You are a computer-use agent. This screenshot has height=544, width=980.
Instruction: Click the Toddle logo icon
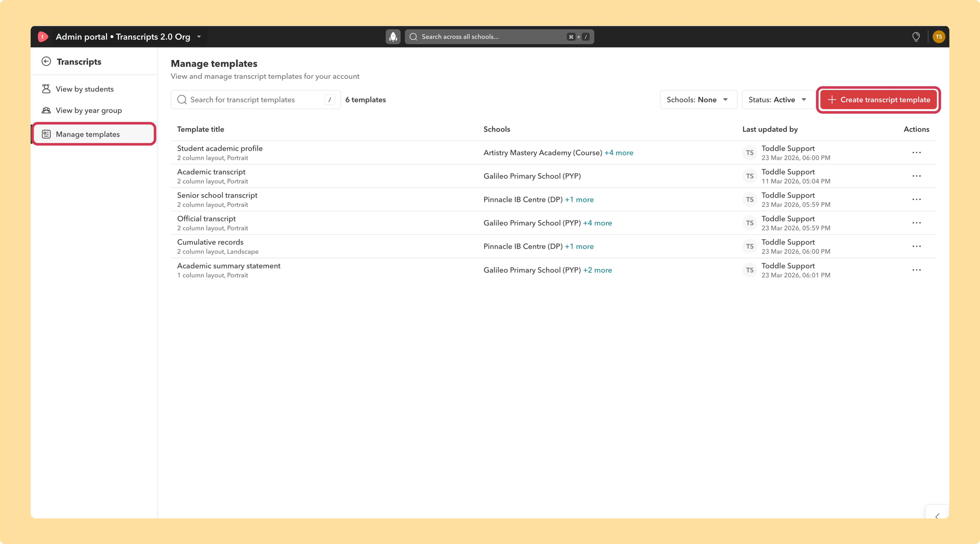click(x=43, y=37)
